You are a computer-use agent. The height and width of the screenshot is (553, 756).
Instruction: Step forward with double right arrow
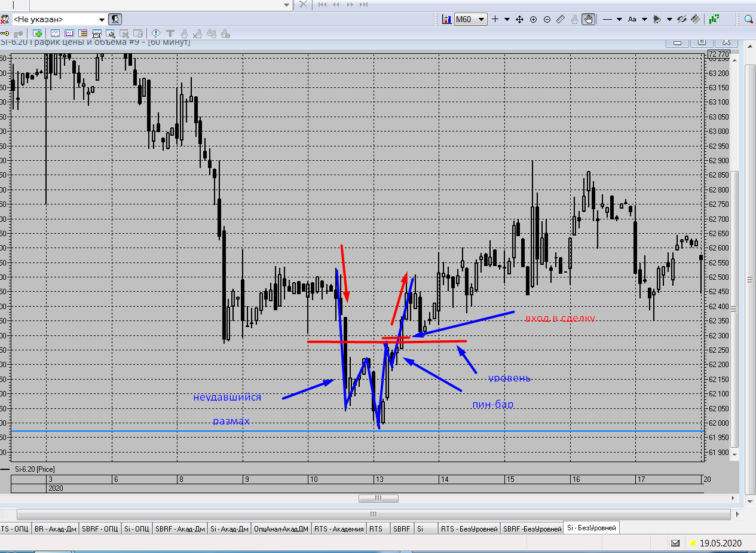(350, 4)
